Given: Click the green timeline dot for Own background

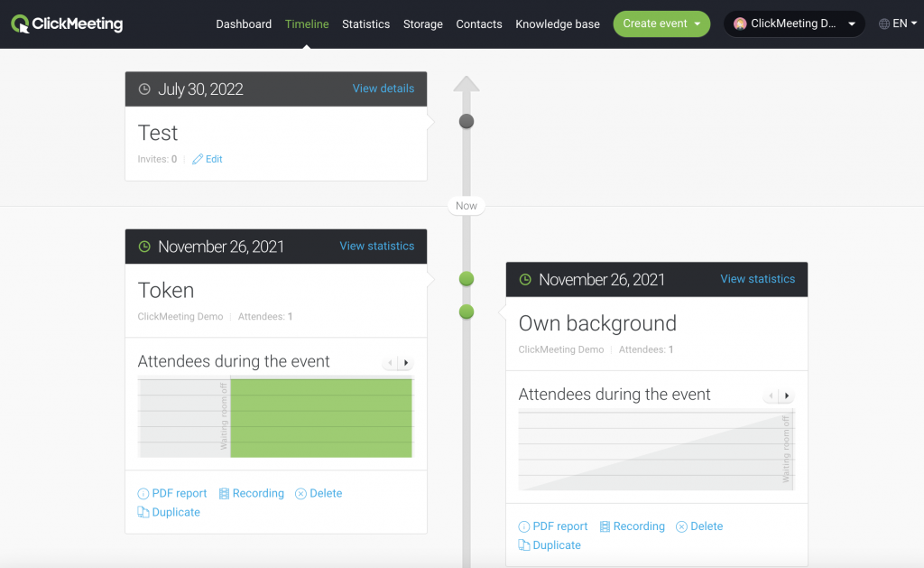Looking at the screenshot, I should click(x=467, y=312).
